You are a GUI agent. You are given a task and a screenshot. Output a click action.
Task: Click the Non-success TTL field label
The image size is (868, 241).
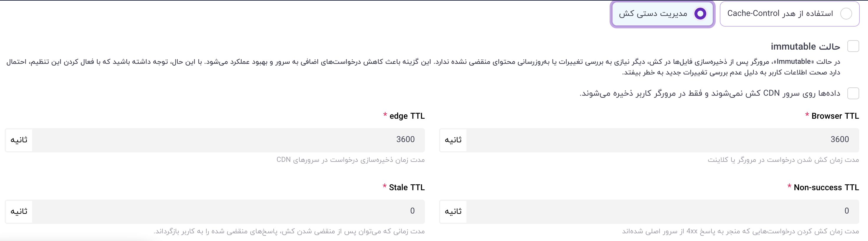826,188
